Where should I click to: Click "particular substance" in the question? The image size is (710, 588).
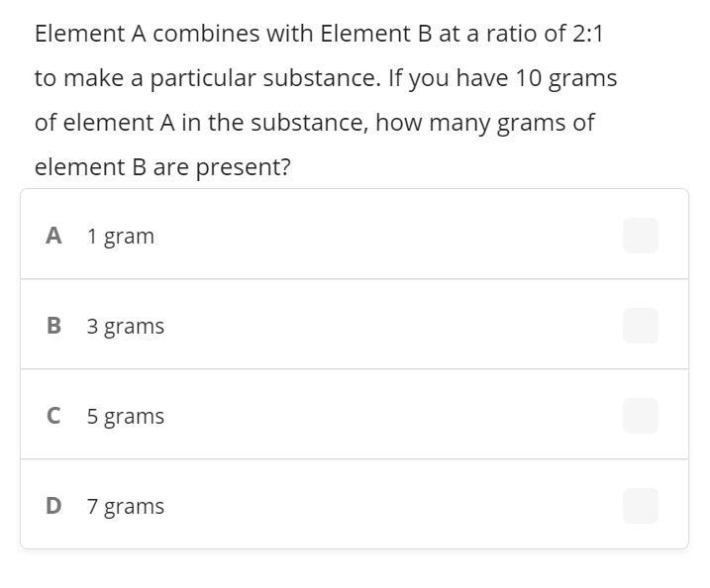(x=265, y=78)
